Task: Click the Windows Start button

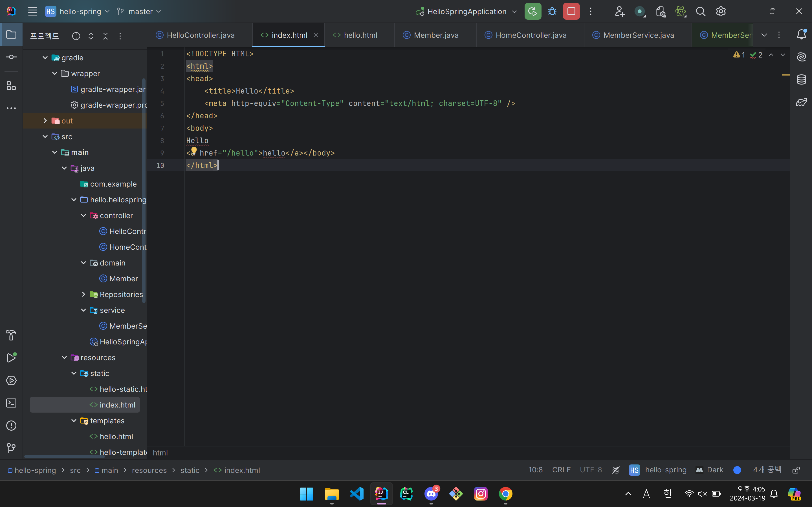Action: tap(306, 493)
